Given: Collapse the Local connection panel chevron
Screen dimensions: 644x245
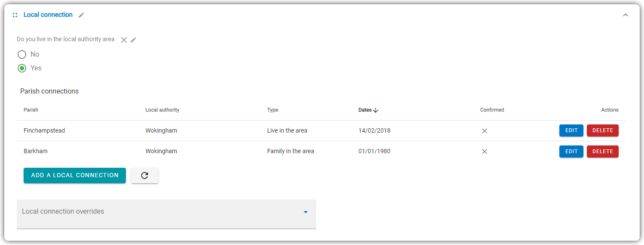Looking at the screenshot, I should click(x=626, y=15).
